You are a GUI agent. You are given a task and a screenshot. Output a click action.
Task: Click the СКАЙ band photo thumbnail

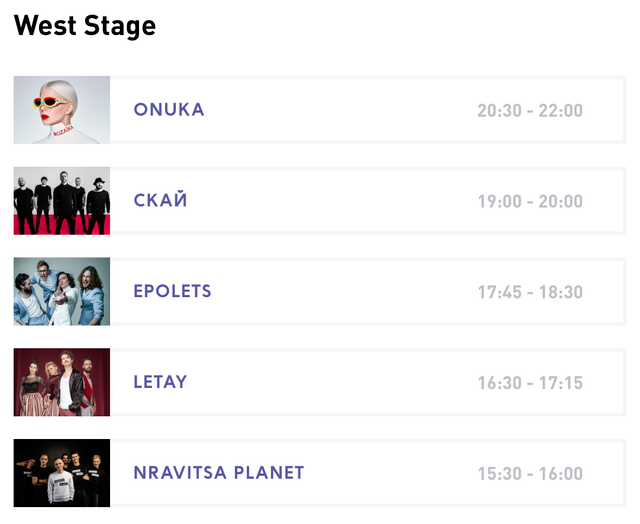(x=62, y=201)
